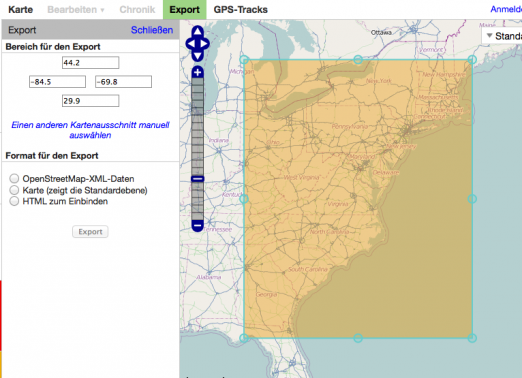This screenshot has height=378, width=522.
Task: Select HTML zum Einbinden option
Action: 14,201
